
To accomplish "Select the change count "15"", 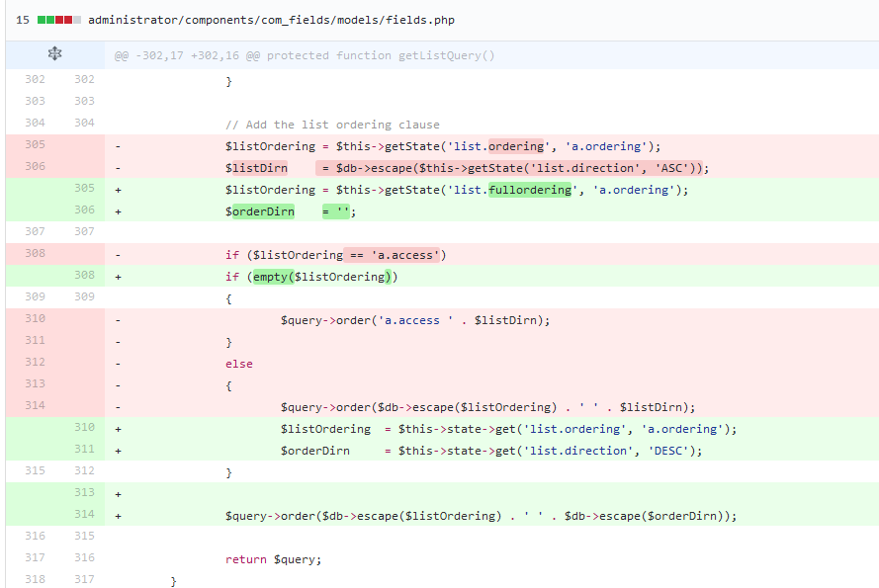I will (22, 18).
